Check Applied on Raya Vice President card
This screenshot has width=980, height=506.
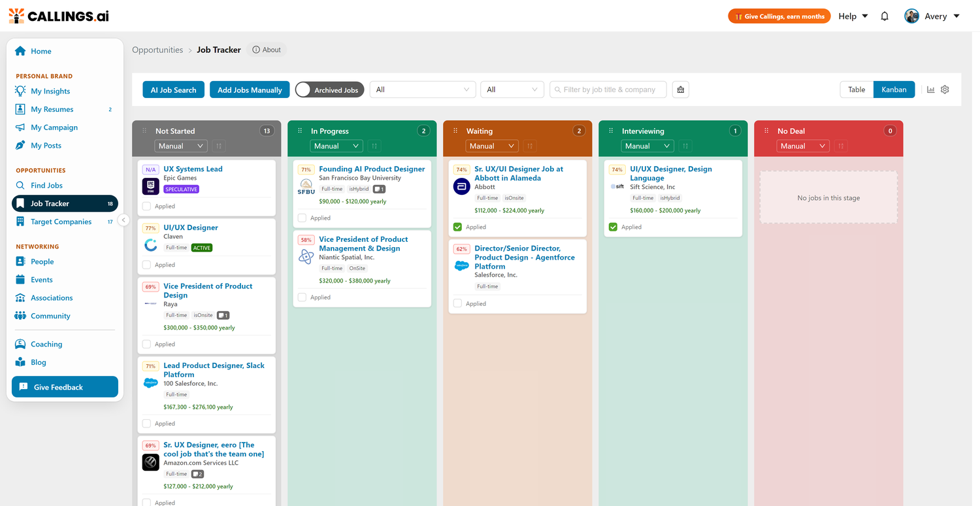[x=146, y=344]
